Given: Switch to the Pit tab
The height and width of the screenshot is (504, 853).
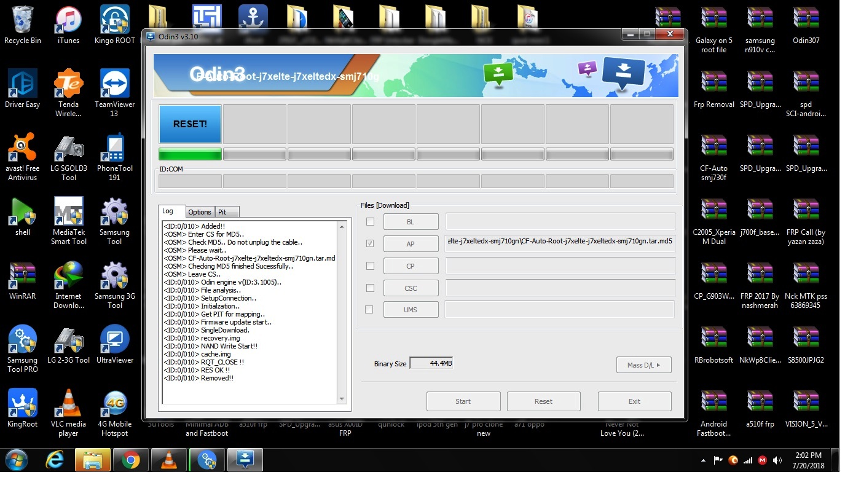Looking at the screenshot, I should (x=227, y=212).
